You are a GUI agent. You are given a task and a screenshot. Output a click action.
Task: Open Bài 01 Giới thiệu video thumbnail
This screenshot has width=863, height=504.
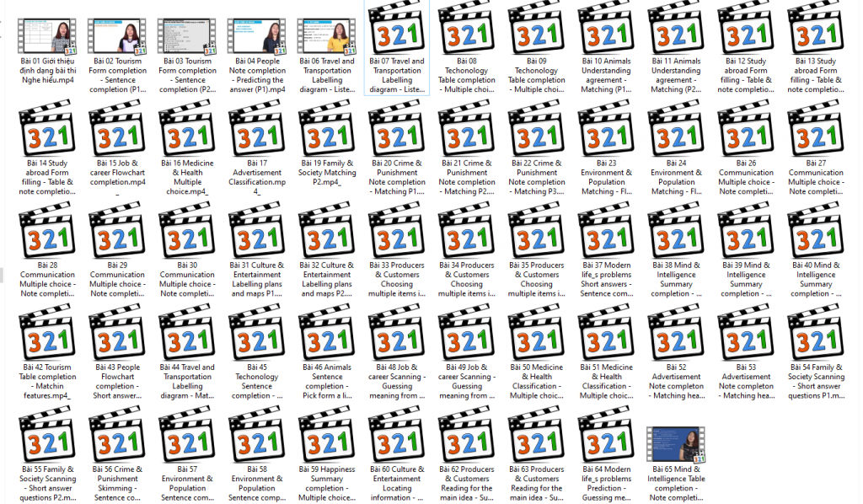[x=47, y=35]
